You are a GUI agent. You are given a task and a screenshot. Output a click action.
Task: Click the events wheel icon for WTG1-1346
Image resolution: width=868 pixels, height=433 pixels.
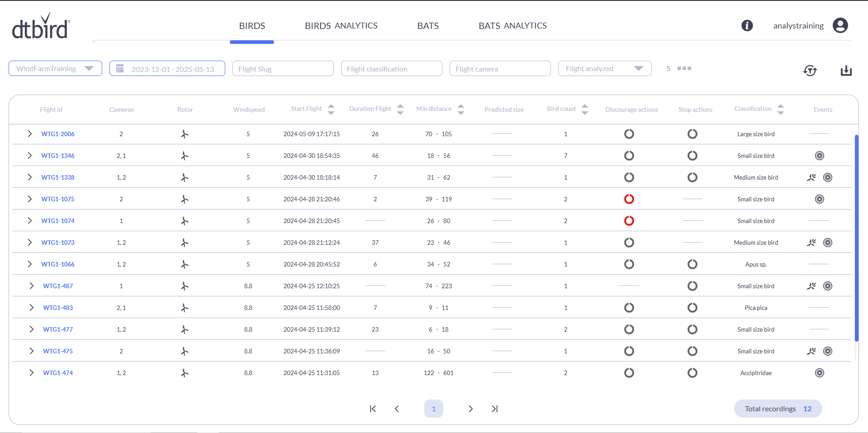[x=819, y=156]
